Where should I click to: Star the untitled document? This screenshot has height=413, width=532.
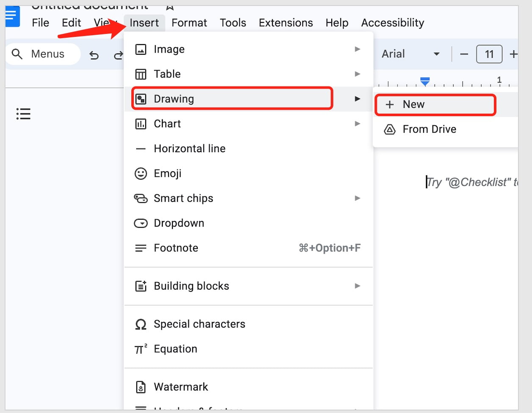pyautogui.click(x=170, y=7)
